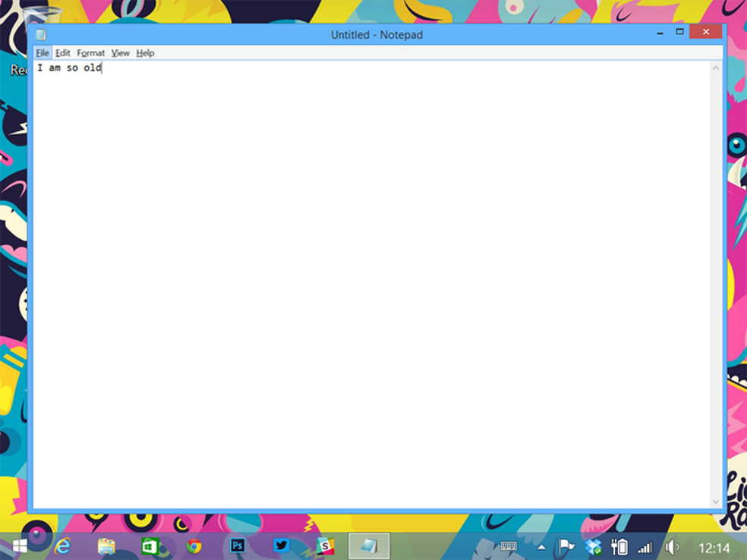Open Twitter from the taskbar

[280, 546]
